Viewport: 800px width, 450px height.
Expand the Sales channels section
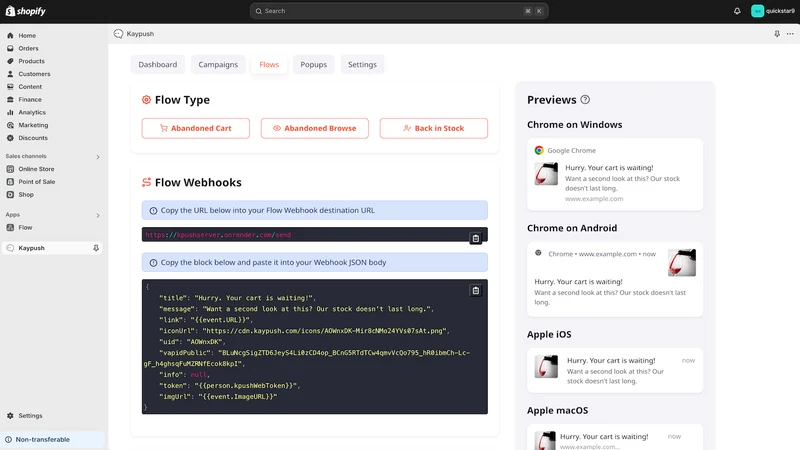pyautogui.click(x=98, y=157)
